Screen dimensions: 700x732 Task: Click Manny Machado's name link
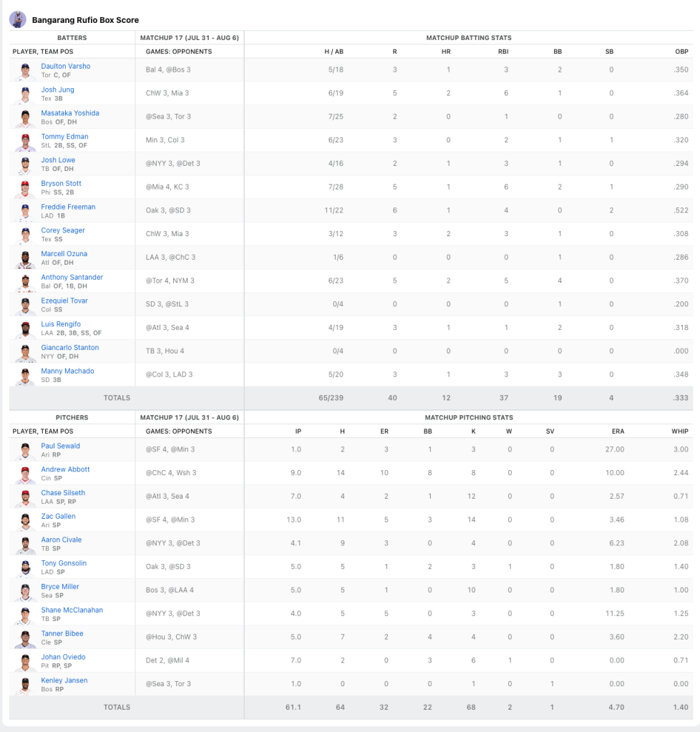point(67,371)
